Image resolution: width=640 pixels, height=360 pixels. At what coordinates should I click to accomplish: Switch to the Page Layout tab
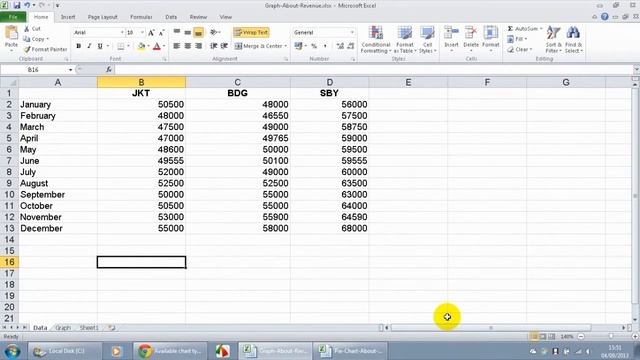102,17
